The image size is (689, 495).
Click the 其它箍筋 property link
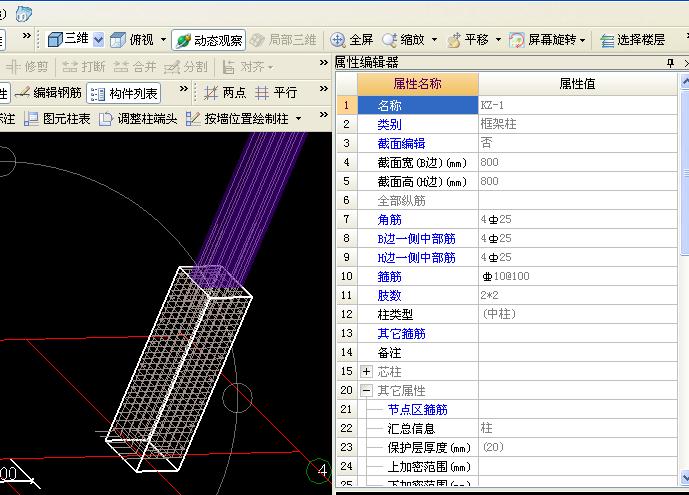[x=401, y=334]
